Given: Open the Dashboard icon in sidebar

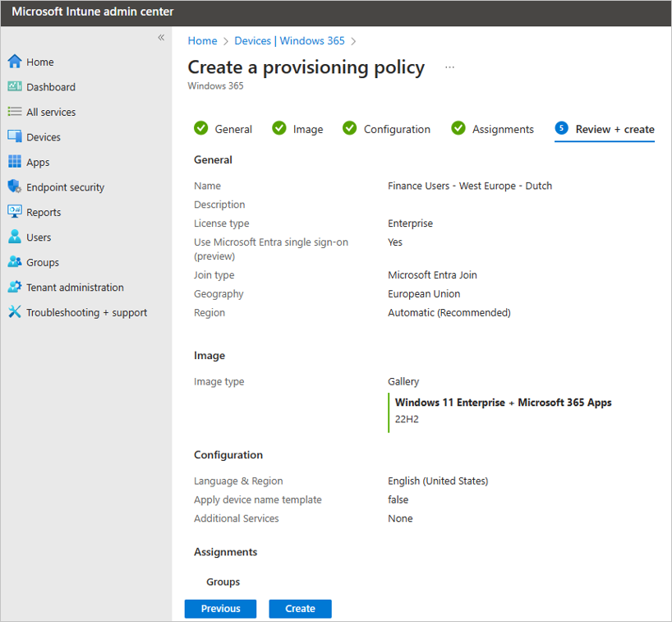Looking at the screenshot, I should [15, 87].
